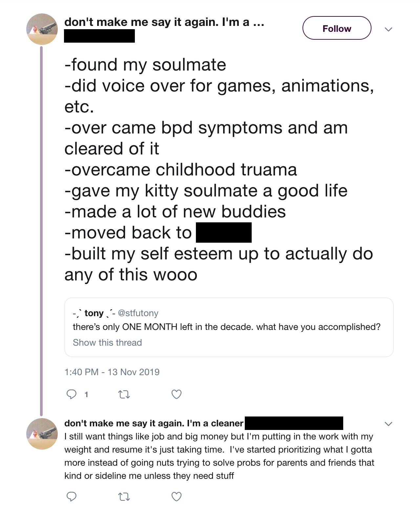Click "Show this thread" link
This screenshot has width=420, height=508.
tap(107, 342)
